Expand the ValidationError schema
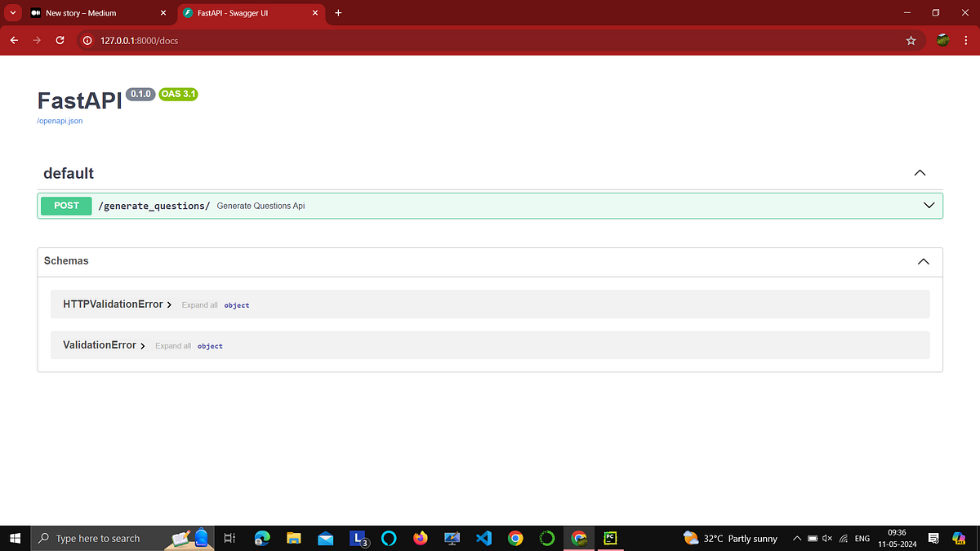 (101, 344)
